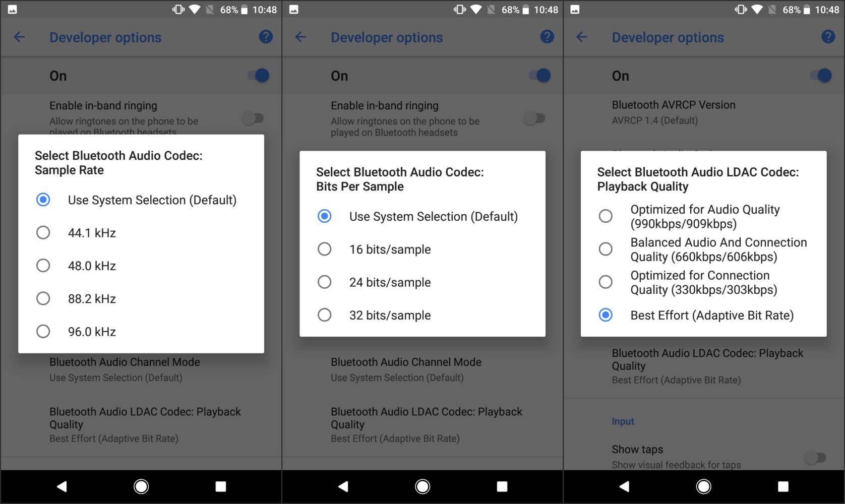Tap the Input section header
This screenshot has width=845, height=504.
[x=623, y=421]
